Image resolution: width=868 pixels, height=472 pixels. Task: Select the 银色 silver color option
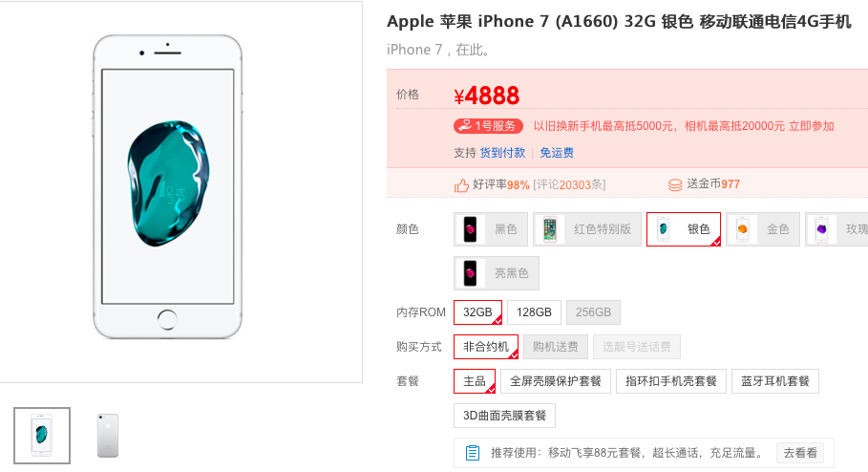(684, 228)
